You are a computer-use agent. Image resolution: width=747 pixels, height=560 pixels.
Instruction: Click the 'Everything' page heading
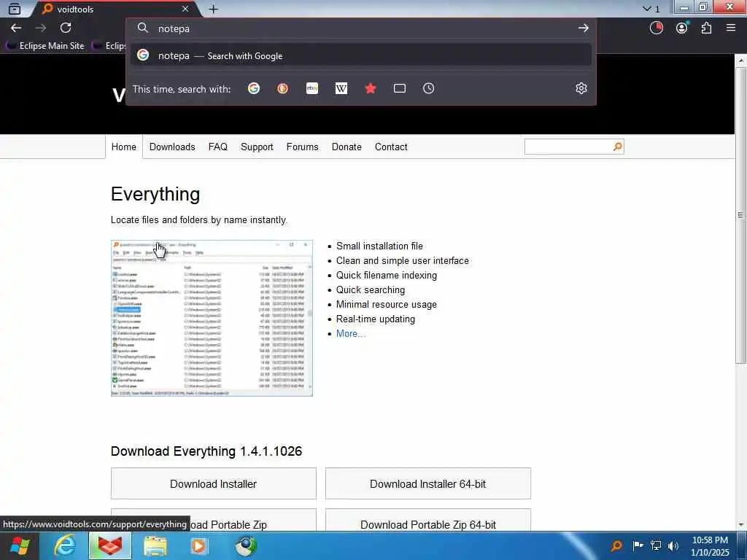pyautogui.click(x=155, y=194)
